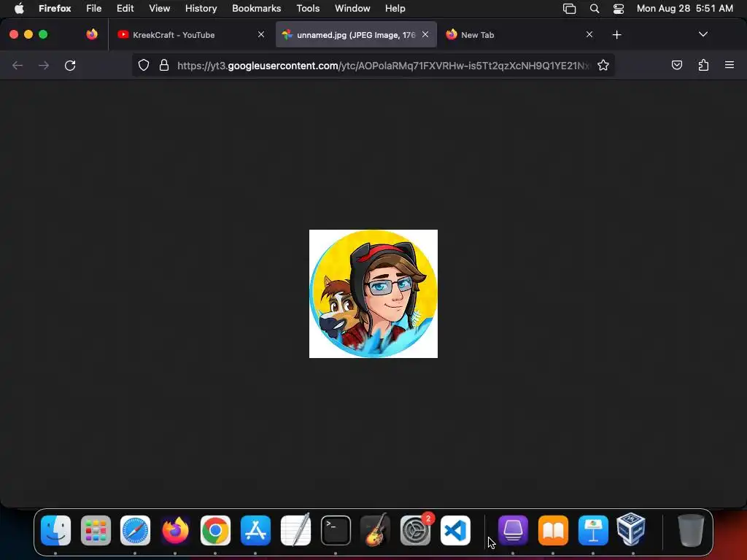Open the Extensions puzzle menu
Image resolution: width=747 pixels, height=560 pixels.
(703, 65)
